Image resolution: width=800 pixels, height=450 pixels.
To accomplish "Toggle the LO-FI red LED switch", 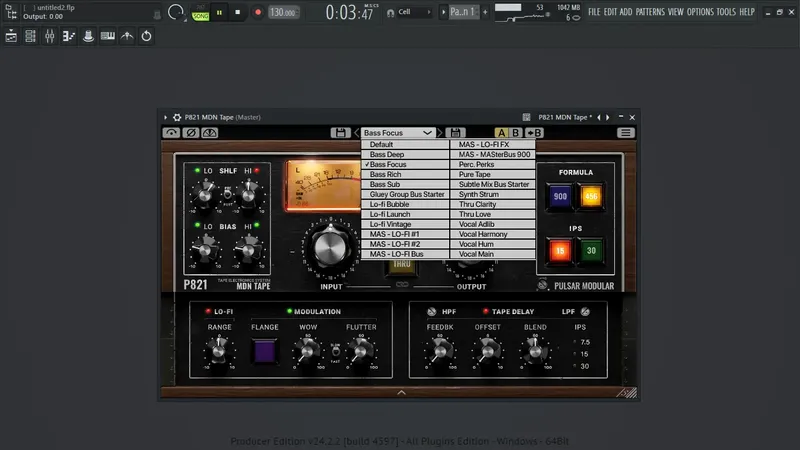I will tap(208, 311).
